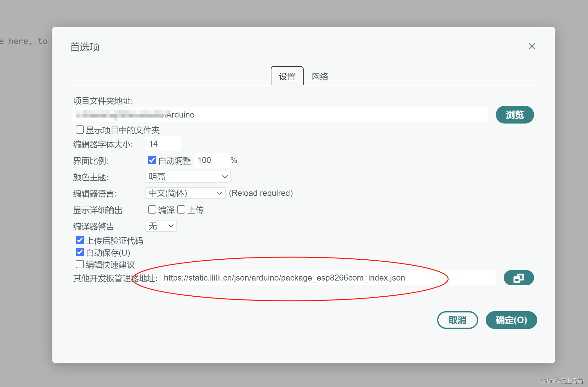Click the 浏览 browse button
Image resolution: width=588 pixels, height=387 pixels.
[514, 115]
